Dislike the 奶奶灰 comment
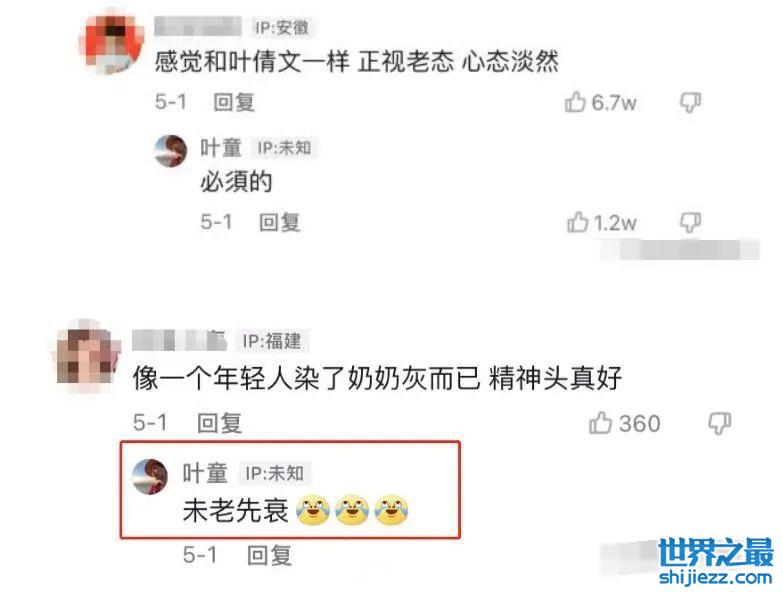Screen dimensions: 783x592 [720, 423]
